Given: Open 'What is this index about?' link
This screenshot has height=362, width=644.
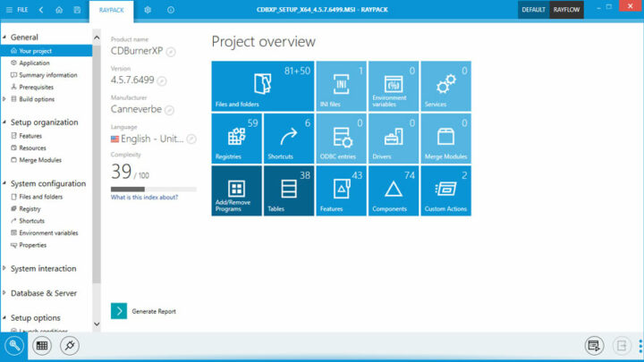Looking at the screenshot, I should (x=143, y=197).
